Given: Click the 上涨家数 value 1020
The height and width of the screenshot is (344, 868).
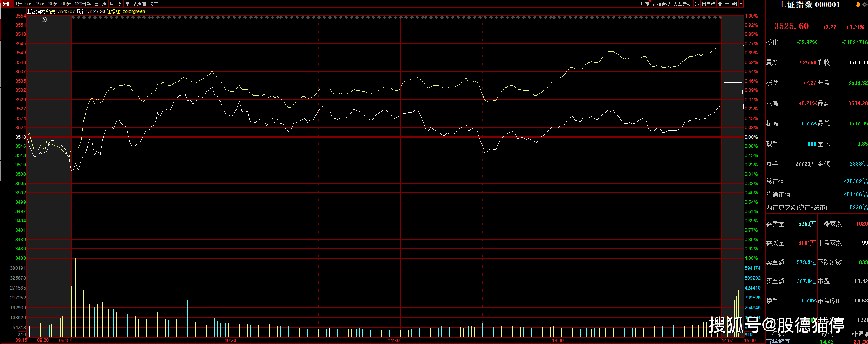Looking at the screenshot, I should click(x=862, y=224).
